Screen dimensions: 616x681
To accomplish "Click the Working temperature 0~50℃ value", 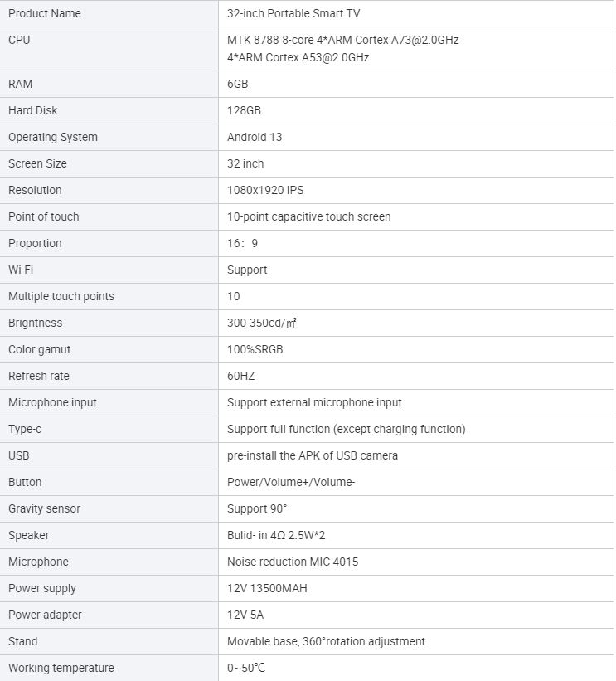I will 246,668.
